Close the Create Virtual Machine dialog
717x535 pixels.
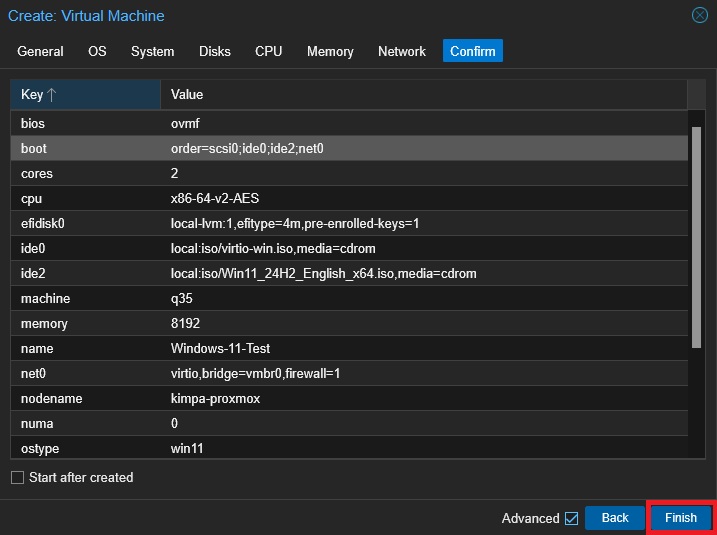[x=699, y=15]
